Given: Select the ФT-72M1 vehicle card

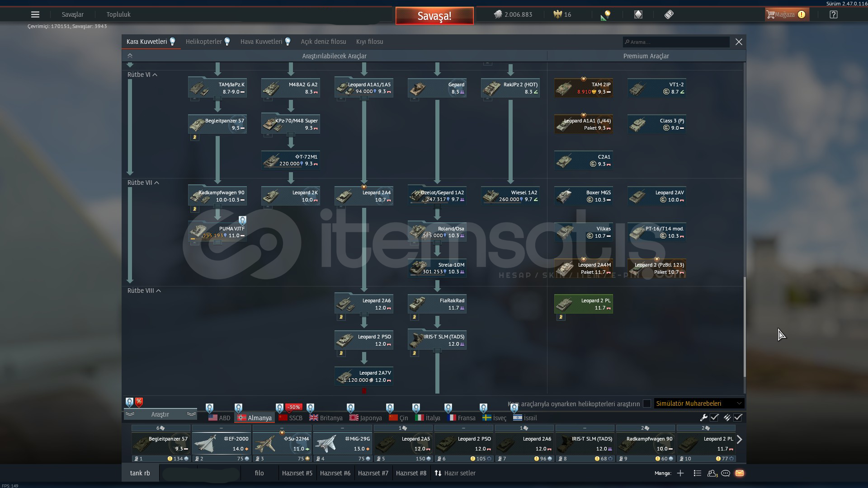Looking at the screenshot, I should (x=291, y=160).
